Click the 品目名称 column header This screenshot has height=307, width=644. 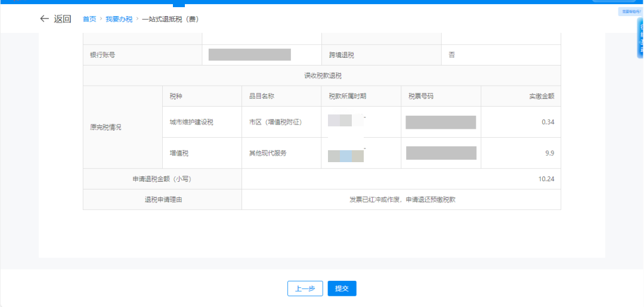click(x=281, y=97)
